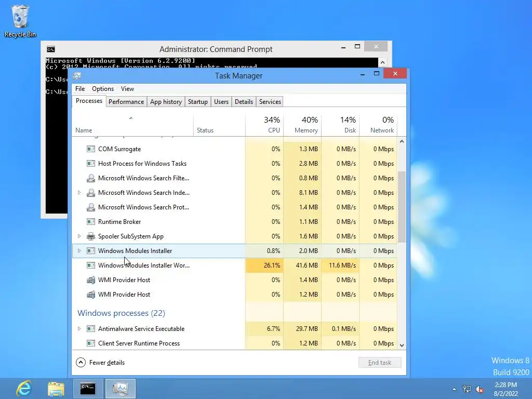Click the Search Indexer process icon
The height and width of the screenshot is (399, 532).
[x=90, y=193]
